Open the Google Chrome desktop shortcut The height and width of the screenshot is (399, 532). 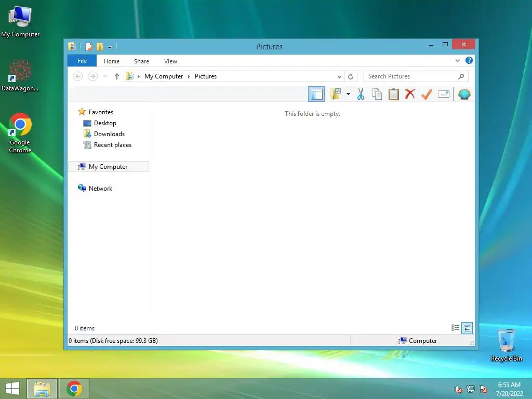(x=20, y=132)
